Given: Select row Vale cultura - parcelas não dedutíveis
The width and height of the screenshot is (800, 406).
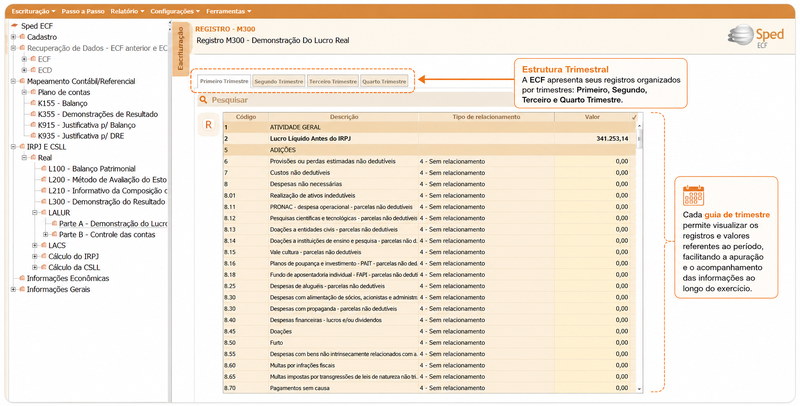Looking at the screenshot, I should [x=429, y=252].
